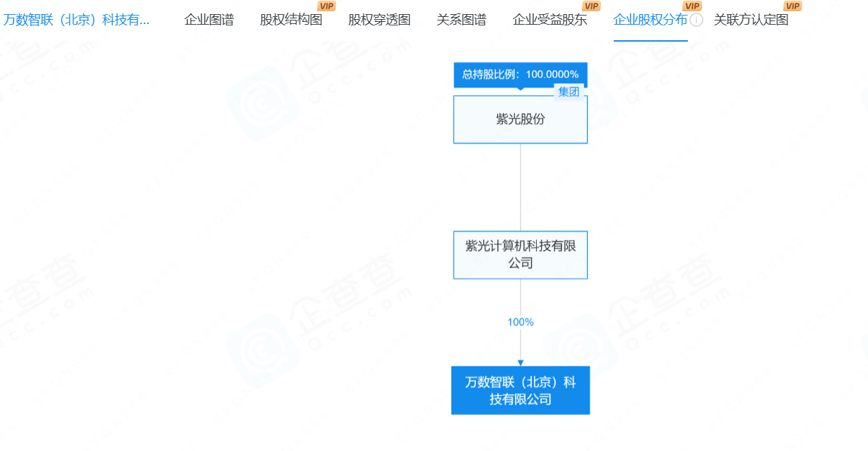
Task: Click the arrowhead above the 万数智联 node
Action: pos(521,362)
